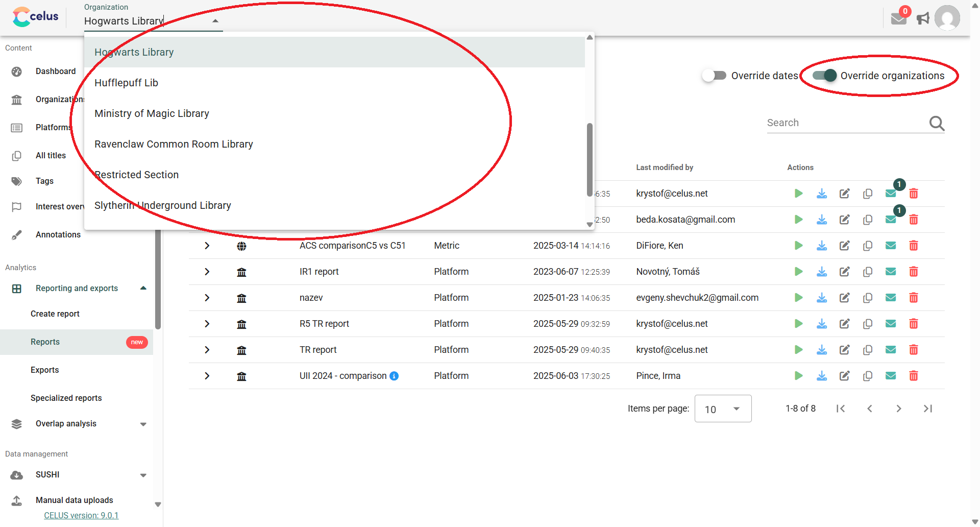Edit the nazev report
980x527 pixels.
[x=845, y=298]
